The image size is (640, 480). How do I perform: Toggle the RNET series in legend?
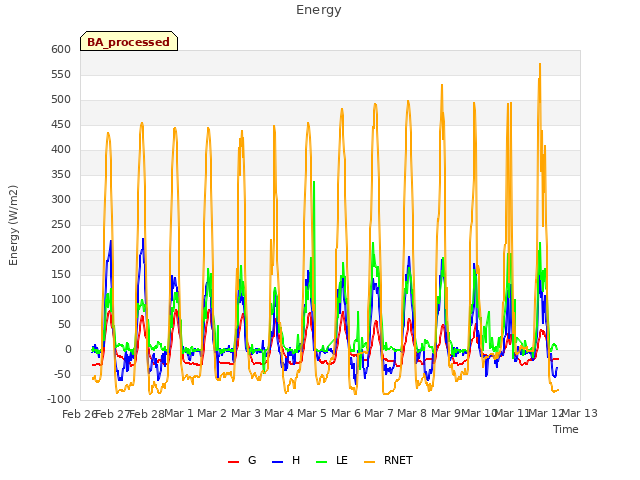click(x=388, y=460)
